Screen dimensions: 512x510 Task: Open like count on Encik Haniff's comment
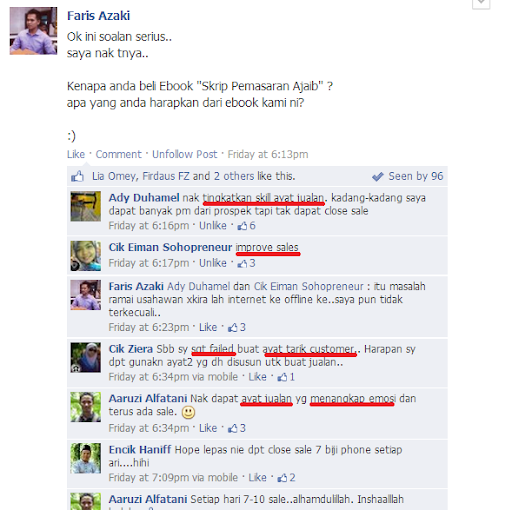pyautogui.click(x=286, y=478)
